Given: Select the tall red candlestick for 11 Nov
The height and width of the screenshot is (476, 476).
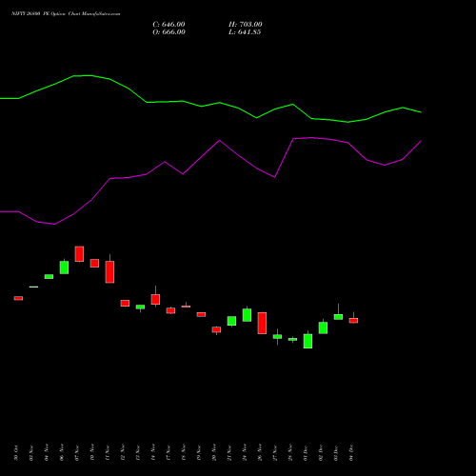Looking at the screenshot, I should tap(109, 271).
